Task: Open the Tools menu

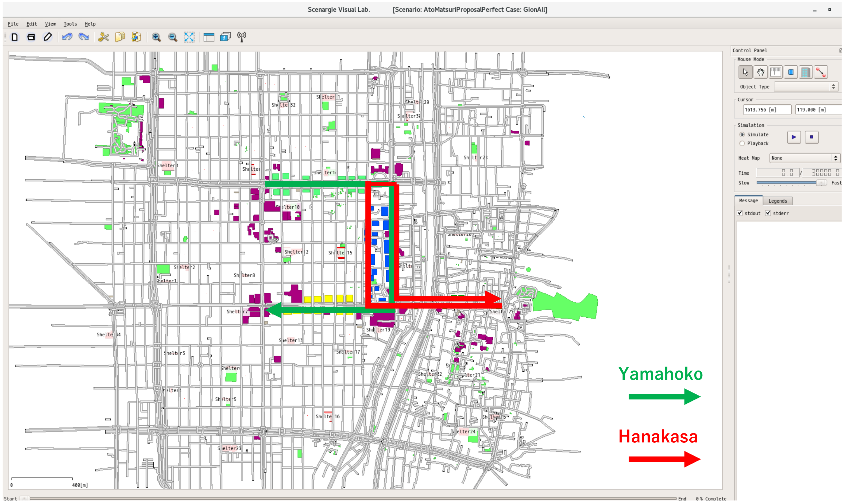Action: coord(70,24)
